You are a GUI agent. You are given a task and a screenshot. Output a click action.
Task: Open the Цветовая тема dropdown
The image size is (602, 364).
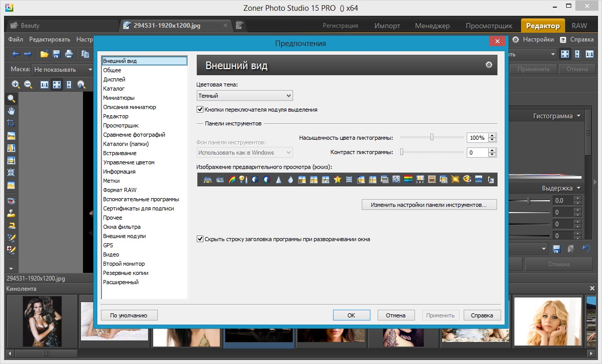tap(244, 96)
